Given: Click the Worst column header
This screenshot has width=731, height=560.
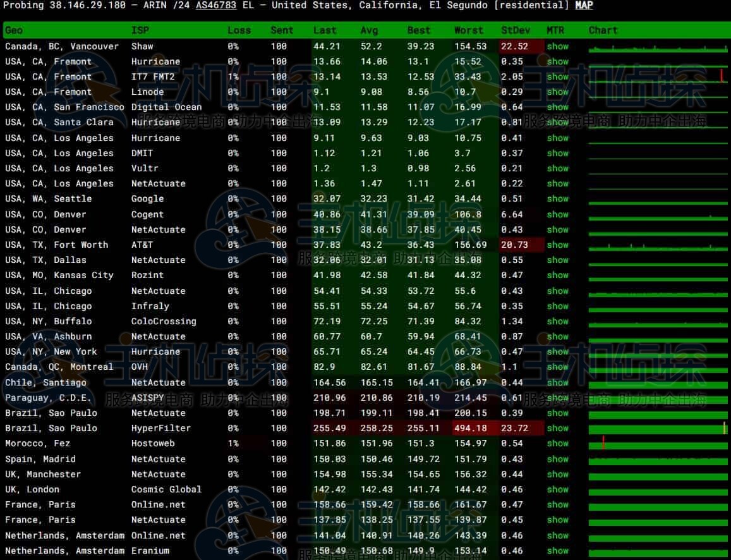Looking at the screenshot, I should point(468,30).
